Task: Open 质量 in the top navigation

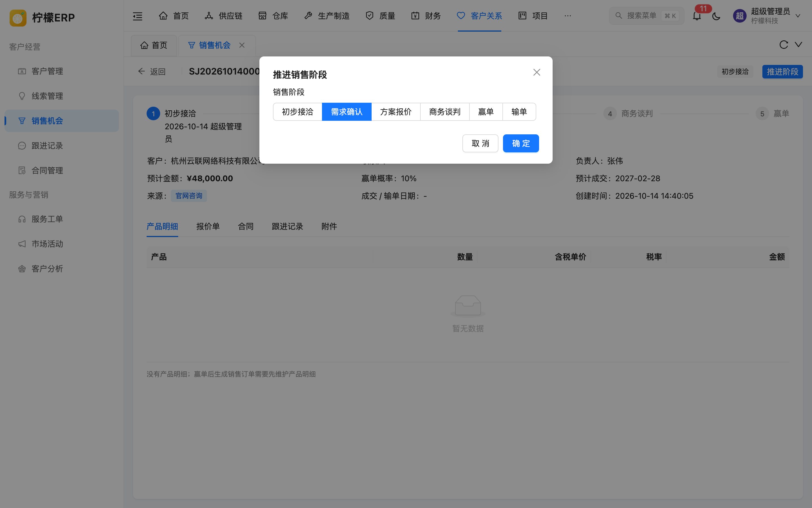Action: click(381, 16)
